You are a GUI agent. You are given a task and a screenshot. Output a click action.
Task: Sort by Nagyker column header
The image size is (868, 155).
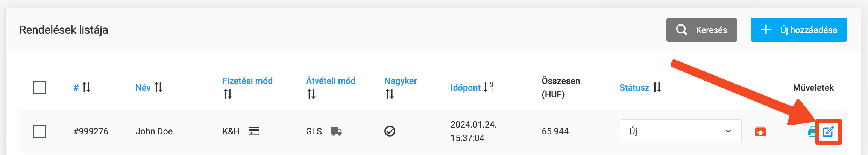pyautogui.click(x=400, y=81)
